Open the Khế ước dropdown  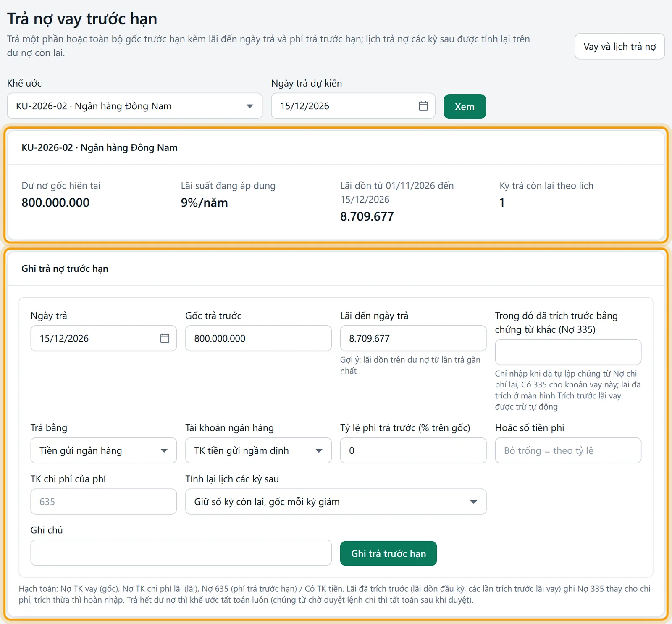pyautogui.click(x=135, y=106)
